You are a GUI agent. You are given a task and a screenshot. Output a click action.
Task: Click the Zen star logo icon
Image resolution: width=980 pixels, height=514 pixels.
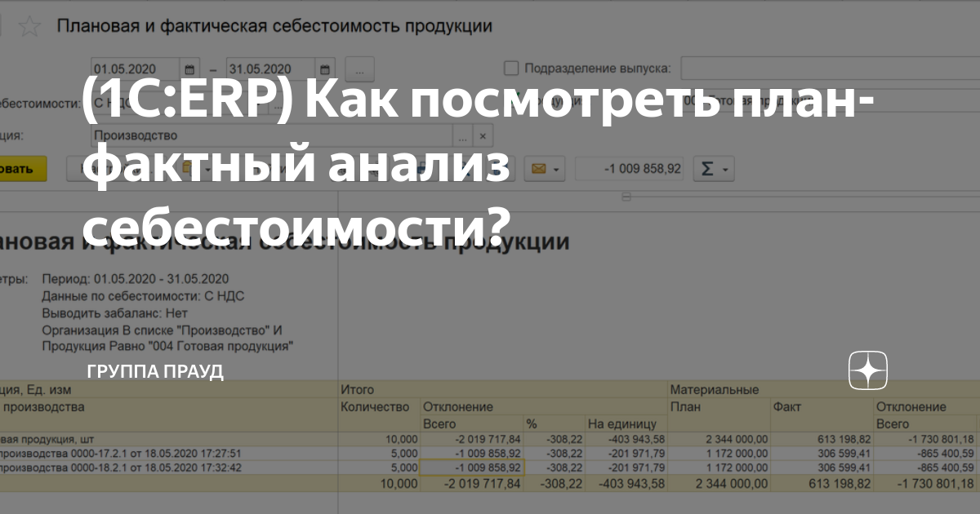click(868, 371)
